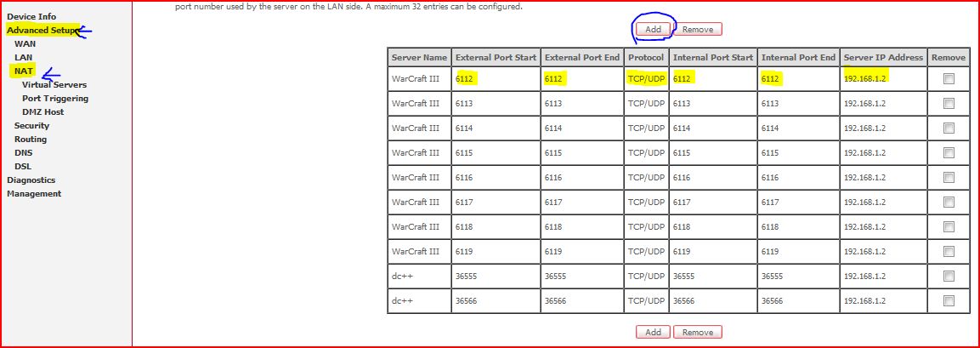This screenshot has width=980, height=348.
Task: Click WarCraft III name in the 6118 row
Action: [416, 226]
